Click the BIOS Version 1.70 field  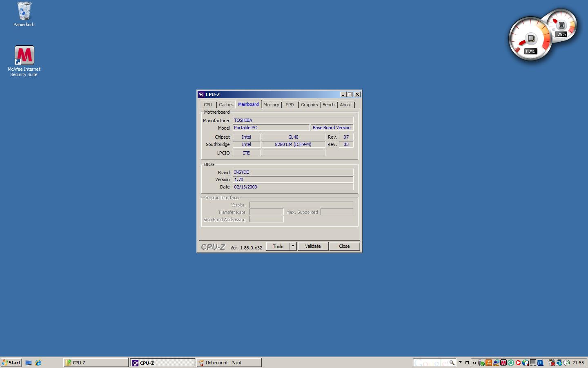click(x=293, y=180)
